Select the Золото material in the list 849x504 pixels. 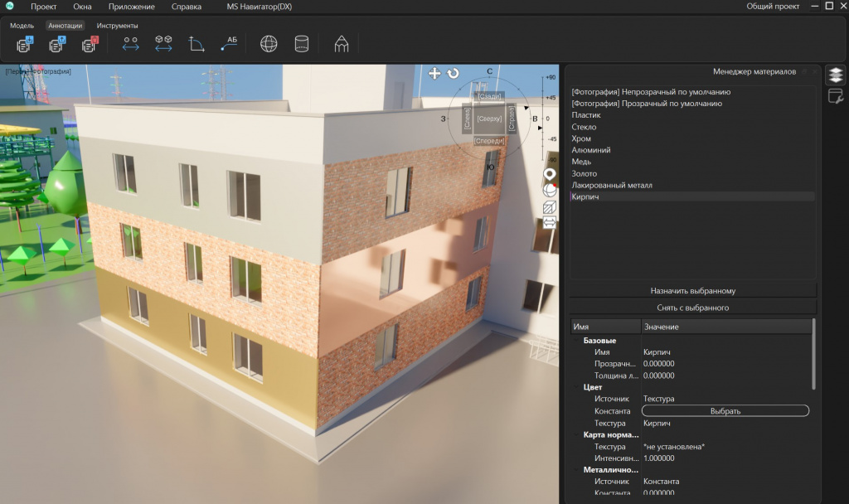692,173
